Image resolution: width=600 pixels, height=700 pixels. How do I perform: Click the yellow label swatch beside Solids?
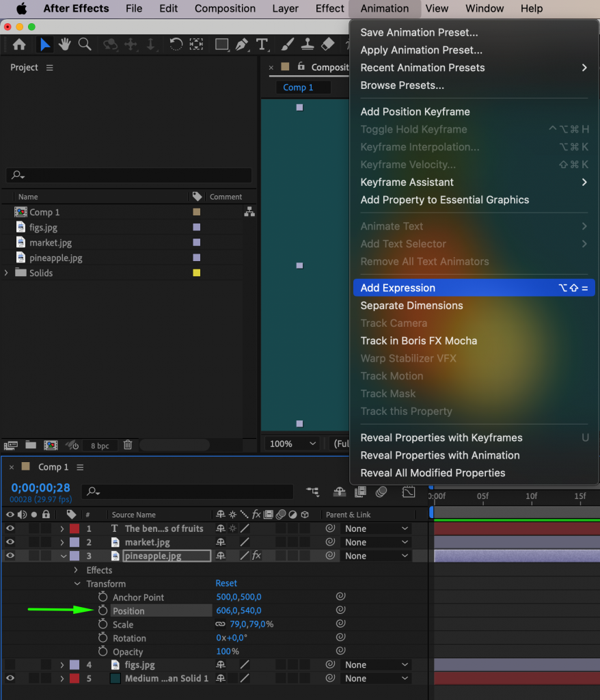pos(196,273)
